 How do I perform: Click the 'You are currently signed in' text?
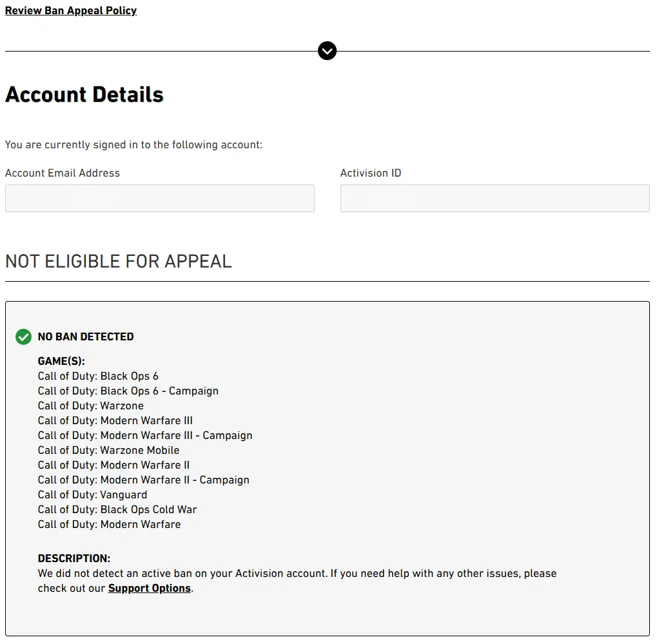(133, 144)
